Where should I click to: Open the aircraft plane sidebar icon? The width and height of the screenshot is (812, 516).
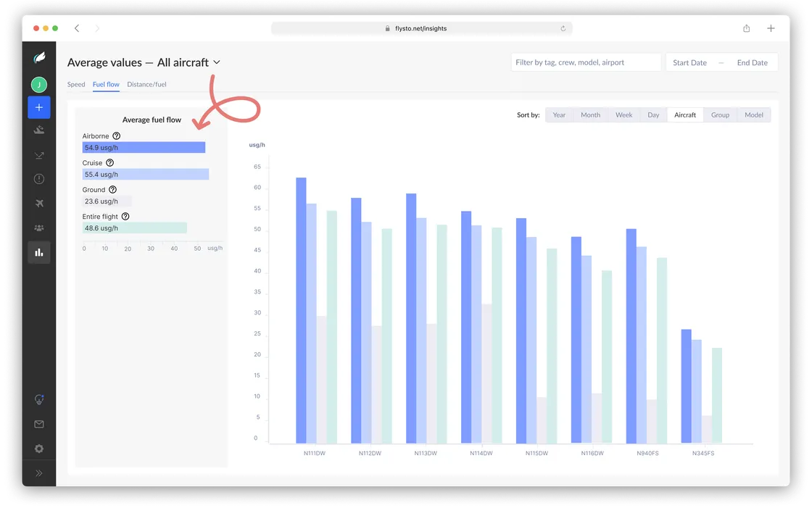click(39, 204)
